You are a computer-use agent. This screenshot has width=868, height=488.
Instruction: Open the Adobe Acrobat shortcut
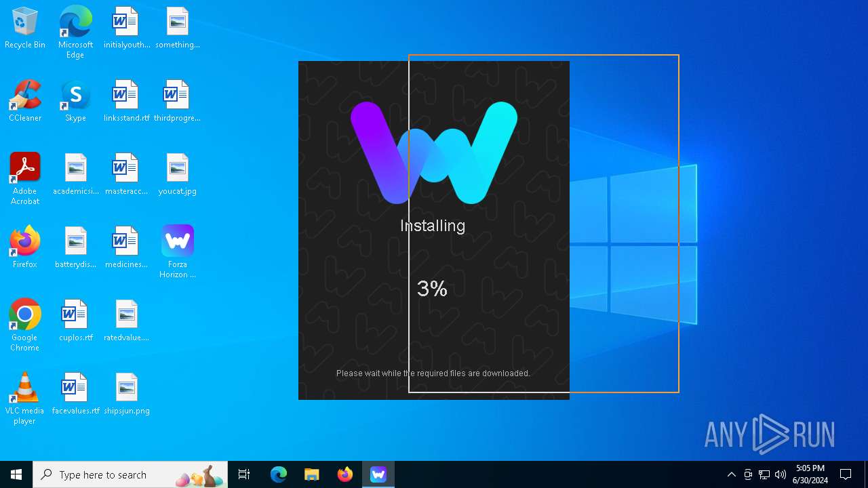coord(25,179)
